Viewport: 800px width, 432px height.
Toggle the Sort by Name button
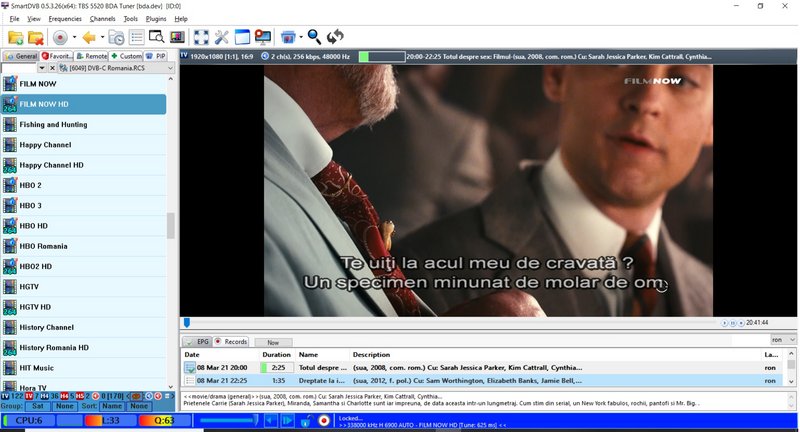112,406
